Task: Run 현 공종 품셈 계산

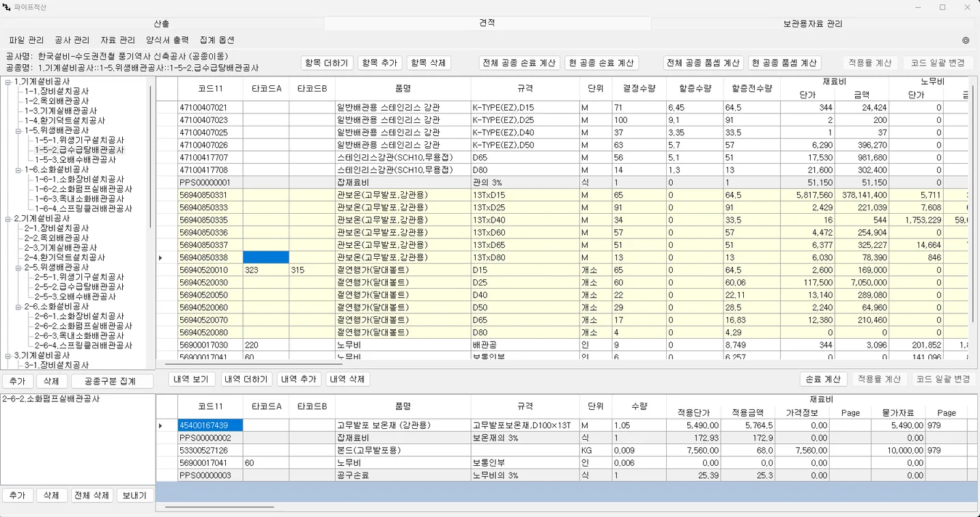Action: 785,63
